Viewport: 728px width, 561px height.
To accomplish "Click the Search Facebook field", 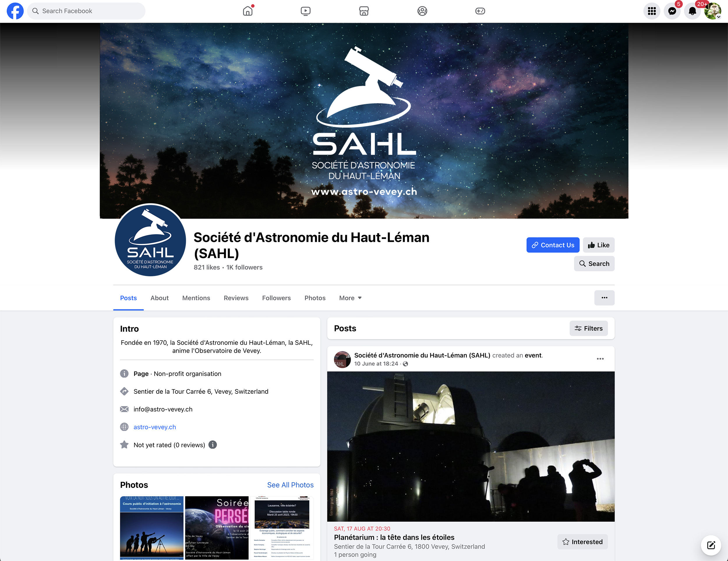I will point(86,11).
